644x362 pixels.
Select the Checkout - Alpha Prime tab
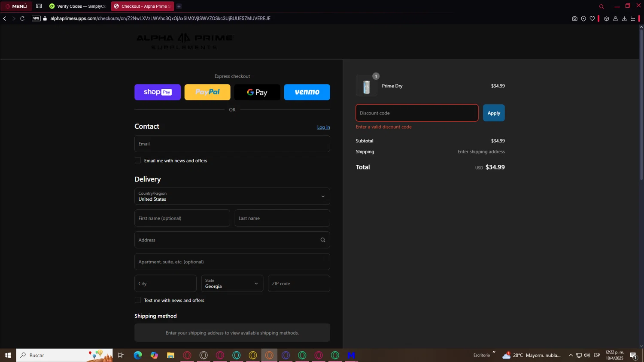142,6
